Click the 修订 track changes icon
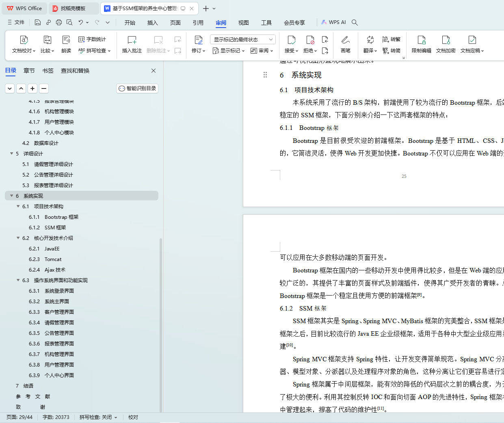Image resolution: width=504 pixels, height=423 pixels. coord(198,40)
